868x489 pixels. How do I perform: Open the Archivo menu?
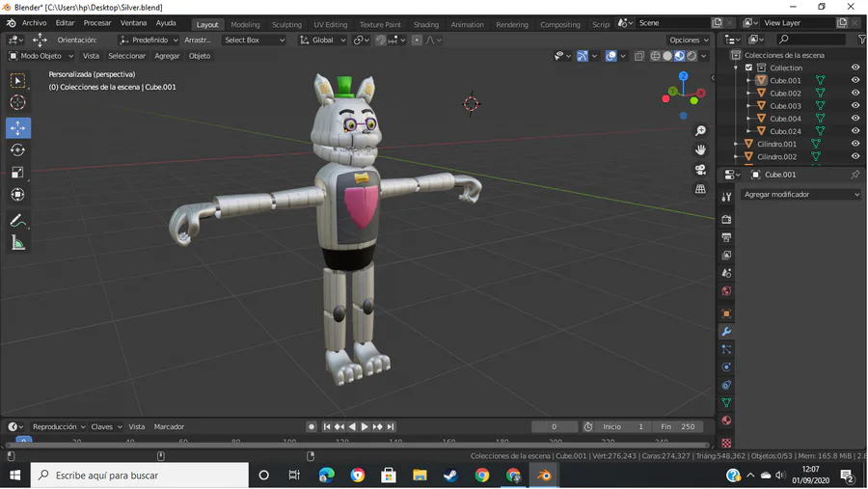[x=35, y=23]
